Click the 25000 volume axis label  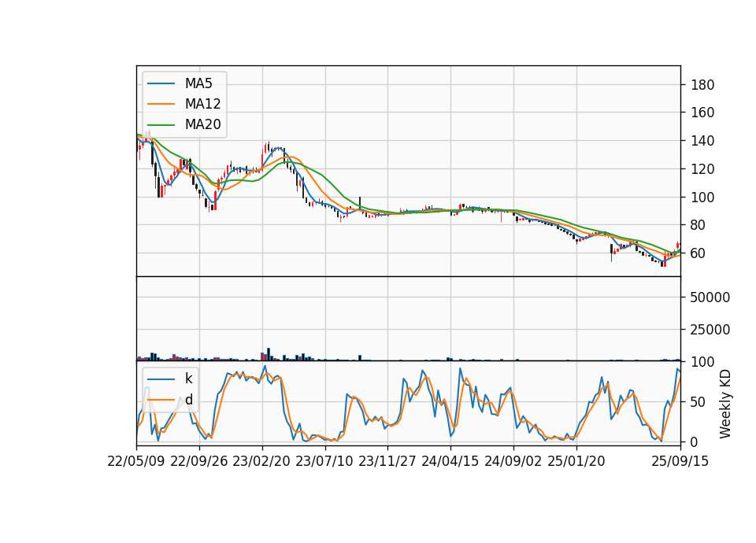pyautogui.click(x=710, y=330)
